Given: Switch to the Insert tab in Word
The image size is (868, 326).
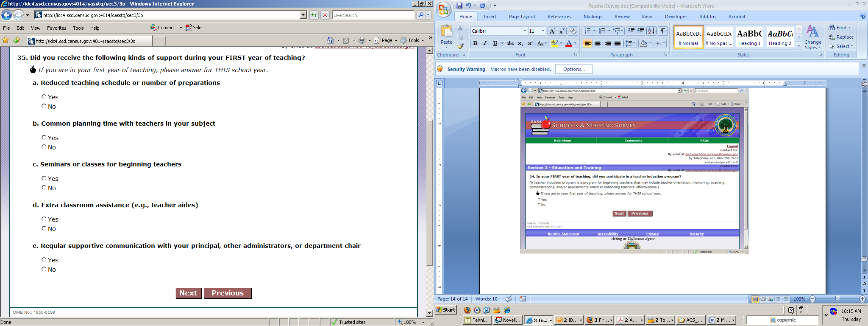Looking at the screenshot, I should click(490, 17).
